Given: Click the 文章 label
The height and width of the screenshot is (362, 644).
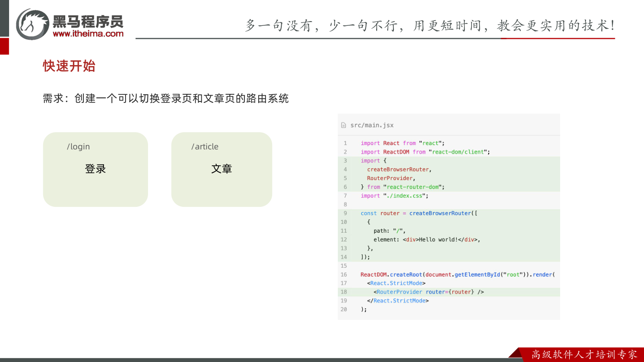Looking at the screenshot, I should click(221, 169).
